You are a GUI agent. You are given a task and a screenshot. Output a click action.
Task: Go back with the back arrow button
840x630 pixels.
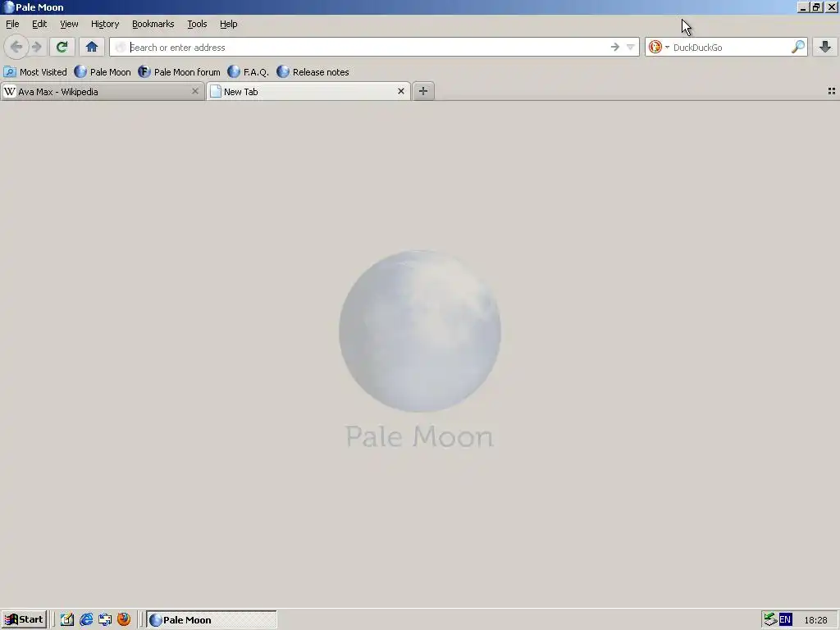pyautogui.click(x=16, y=47)
